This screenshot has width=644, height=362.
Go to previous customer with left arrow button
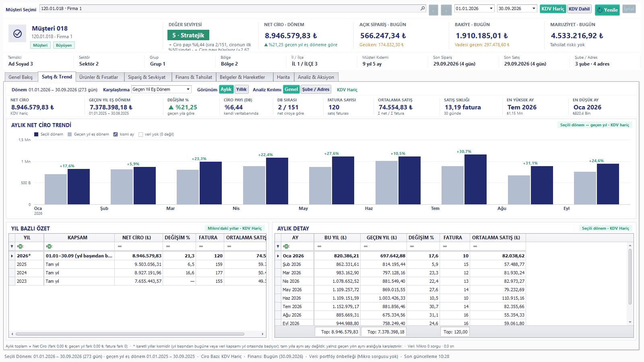click(x=433, y=10)
